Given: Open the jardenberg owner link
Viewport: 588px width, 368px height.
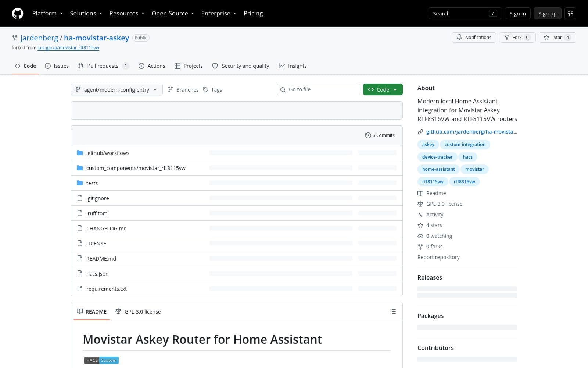Looking at the screenshot, I should 39,38.
